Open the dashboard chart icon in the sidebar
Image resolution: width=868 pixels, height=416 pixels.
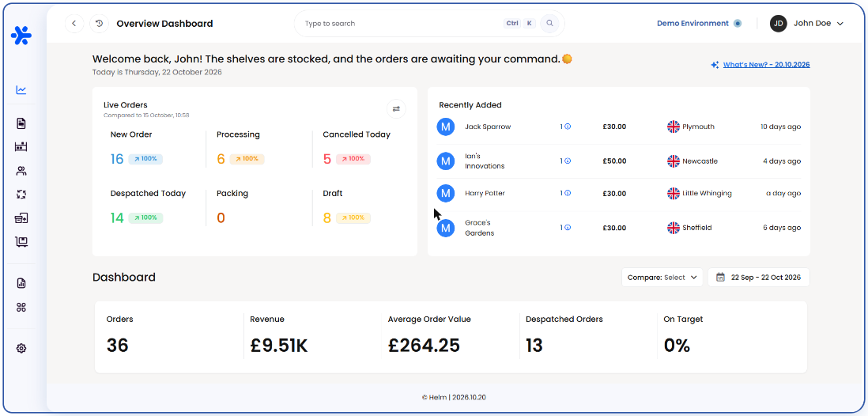point(21,89)
